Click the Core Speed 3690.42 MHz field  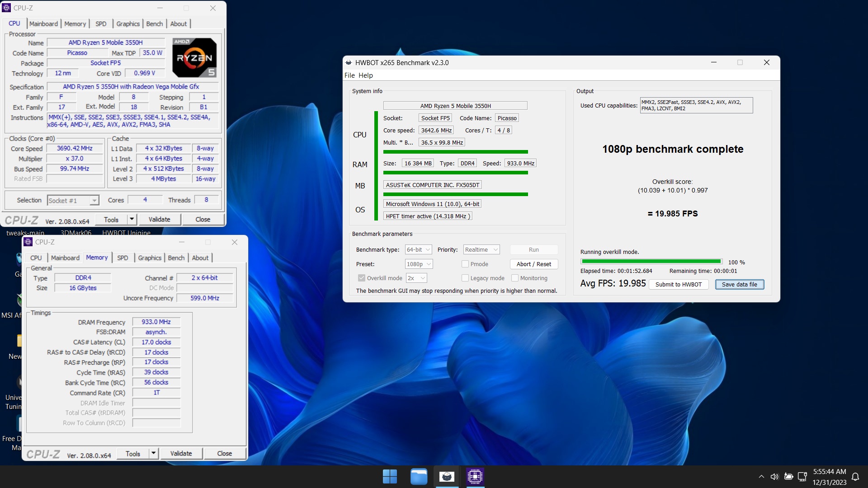pos(75,148)
